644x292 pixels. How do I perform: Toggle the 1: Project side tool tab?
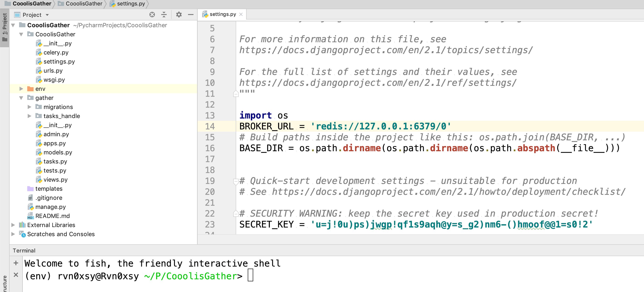[x=5, y=27]
